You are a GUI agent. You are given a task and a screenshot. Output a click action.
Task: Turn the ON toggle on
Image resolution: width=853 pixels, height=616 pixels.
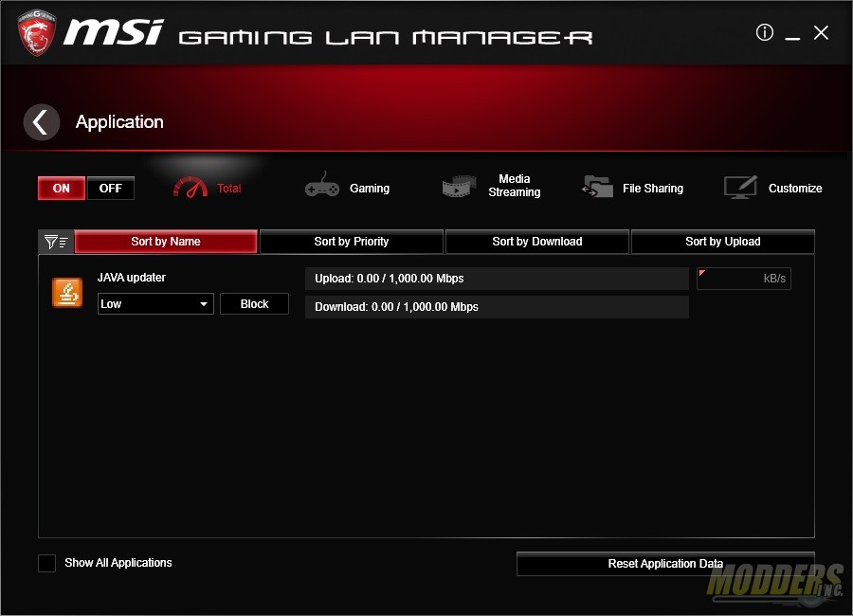pos(62,189)
